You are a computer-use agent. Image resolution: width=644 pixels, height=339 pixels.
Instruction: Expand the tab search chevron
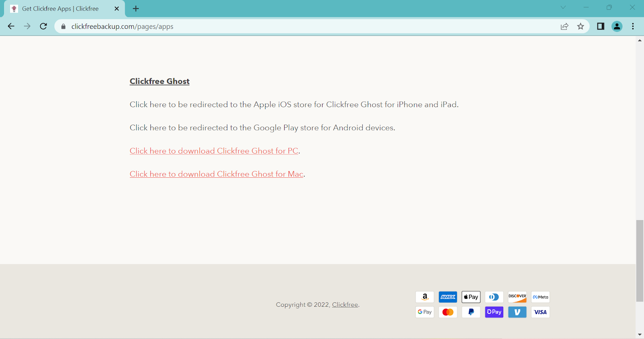point(563,7)
